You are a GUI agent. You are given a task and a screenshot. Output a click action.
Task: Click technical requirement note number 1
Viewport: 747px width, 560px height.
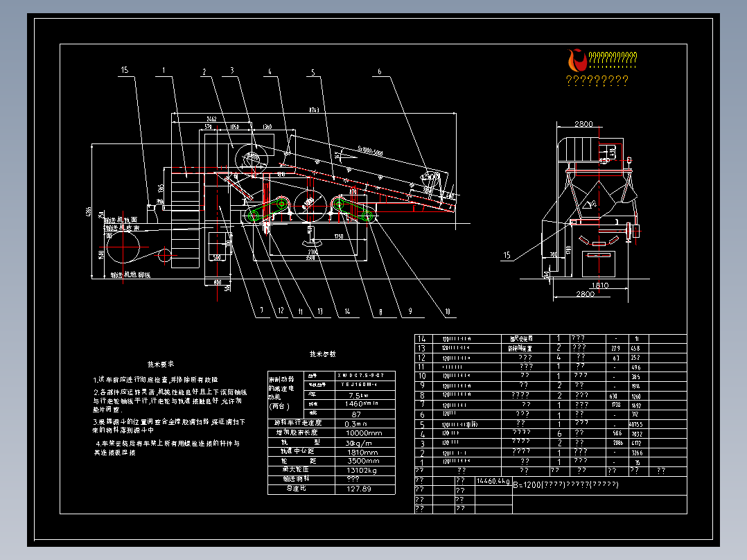click(x=156, y=380)
